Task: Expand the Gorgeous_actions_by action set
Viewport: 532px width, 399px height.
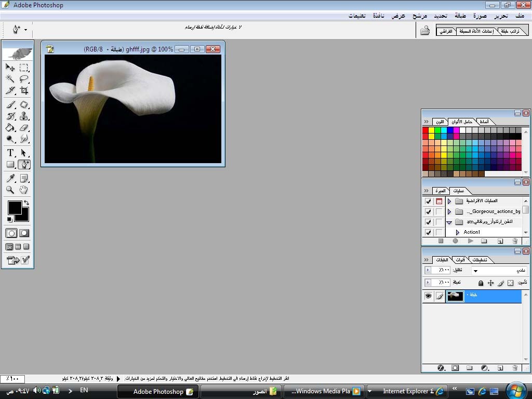Action: [x=449, y=211]
